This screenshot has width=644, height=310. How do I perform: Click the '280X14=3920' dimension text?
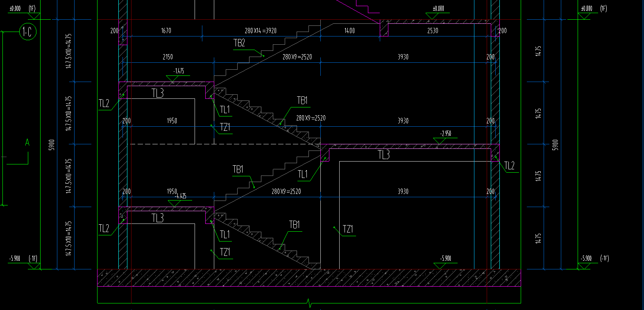pos(261,31)
